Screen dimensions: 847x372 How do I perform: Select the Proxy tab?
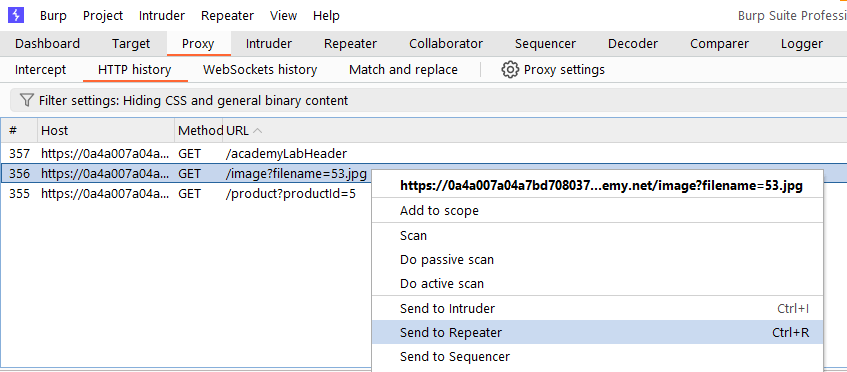[198, 44]
